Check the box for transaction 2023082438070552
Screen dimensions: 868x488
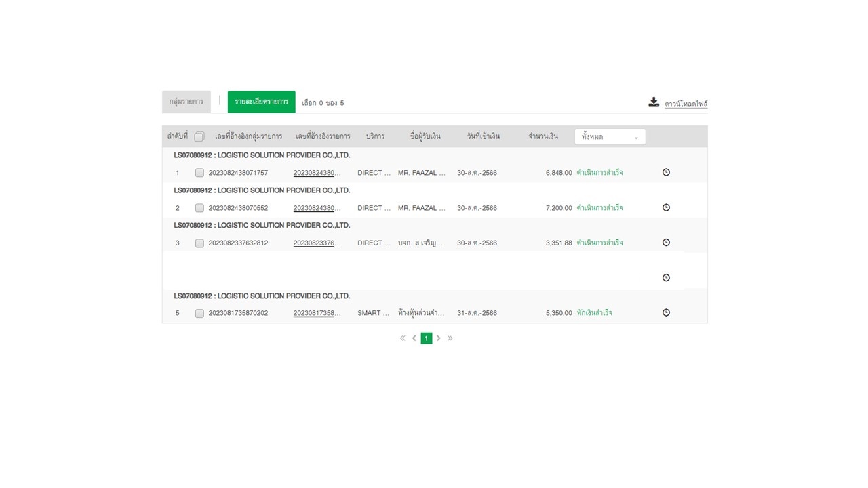(199, 208)
